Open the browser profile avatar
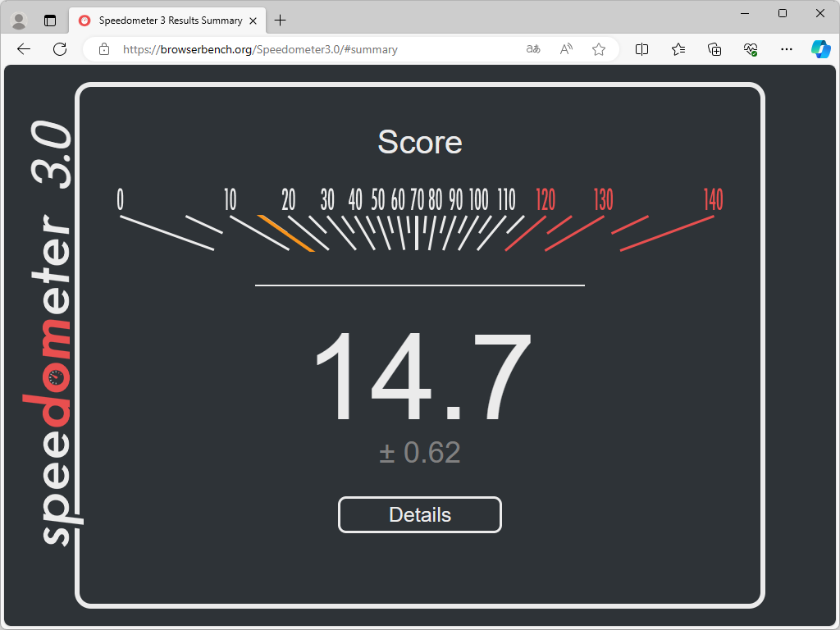Image resolution: width=840 pixels, height=630 pixels. tap(18, 20)
